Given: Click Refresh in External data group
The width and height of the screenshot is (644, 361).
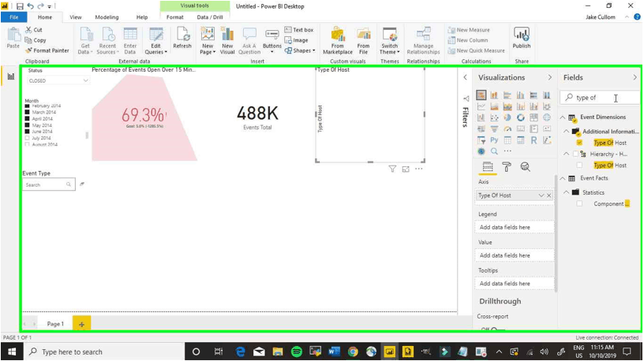Looking at the screenshot, I should pyautogui.click(x=182, y=38).
